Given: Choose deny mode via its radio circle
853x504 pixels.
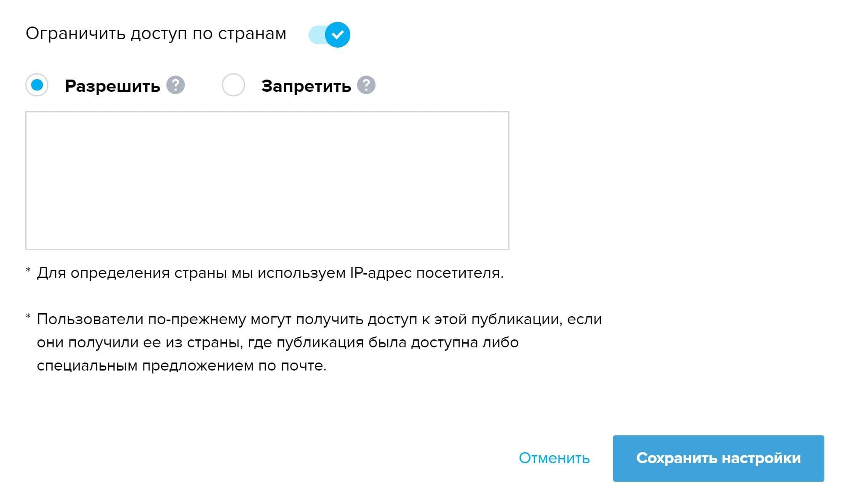Looking at the screenshot, I should coord(233,86).
